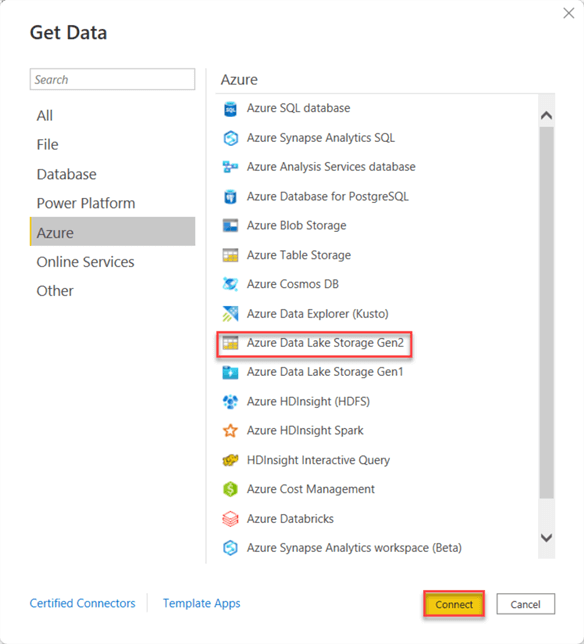The image size is (584, 644).
Task: Select the 'Azure HDInsight Spark' text
Action: [305, 430]
